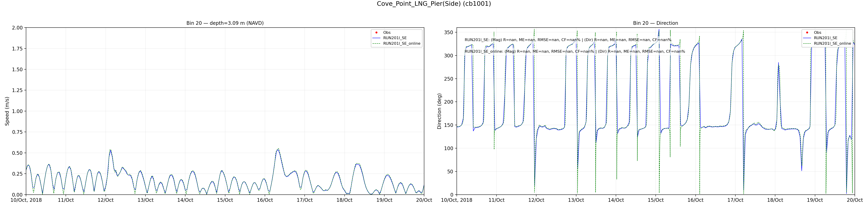Click the 1.00 tick on the speed axis
The width and height of the screenshot is (868, 208).
coord(17,111)
